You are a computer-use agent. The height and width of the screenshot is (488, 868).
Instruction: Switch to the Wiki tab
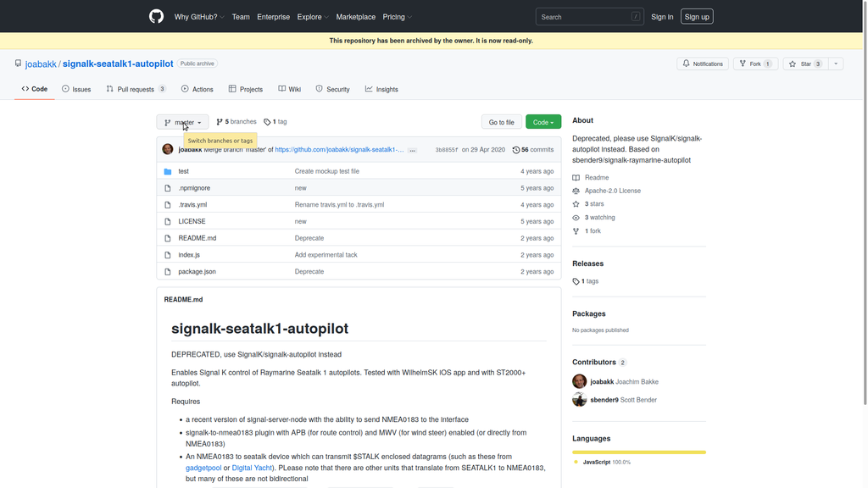(x=290, y=89)
